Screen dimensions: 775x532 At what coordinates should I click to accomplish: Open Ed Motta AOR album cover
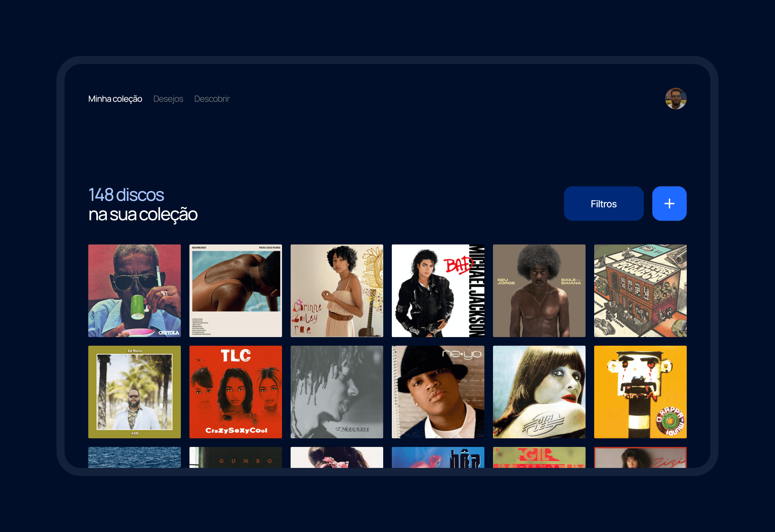tap(134, 391)
